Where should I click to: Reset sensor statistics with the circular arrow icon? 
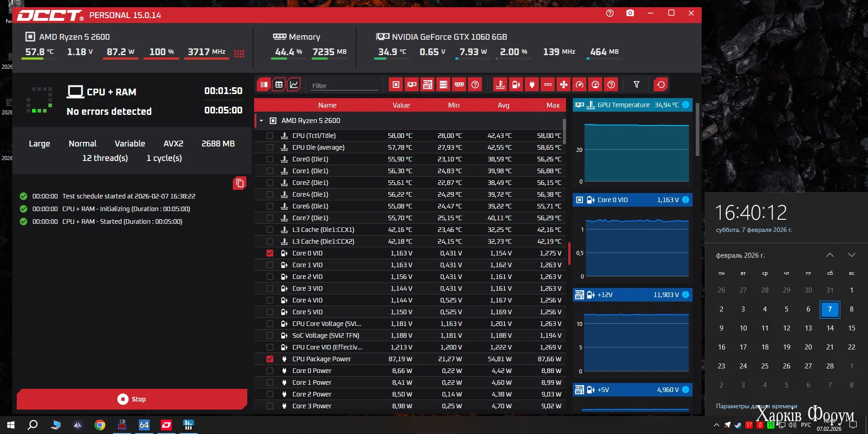click(x=661, y=85)
